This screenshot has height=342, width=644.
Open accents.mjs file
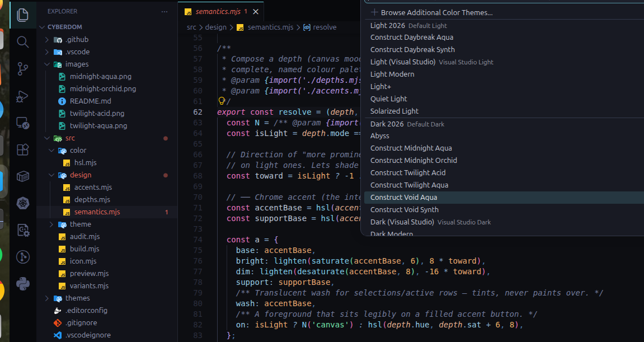click(93, 188)
